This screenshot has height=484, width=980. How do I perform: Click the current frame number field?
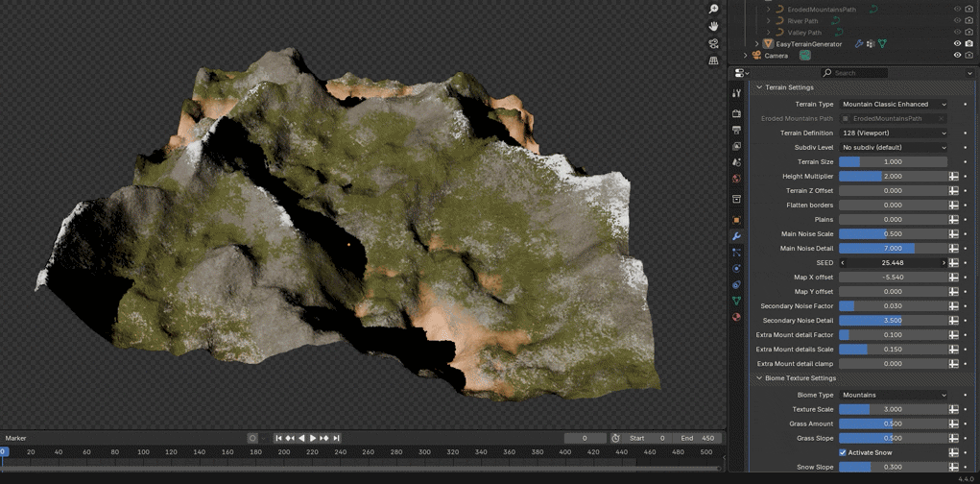coord(585,438)
